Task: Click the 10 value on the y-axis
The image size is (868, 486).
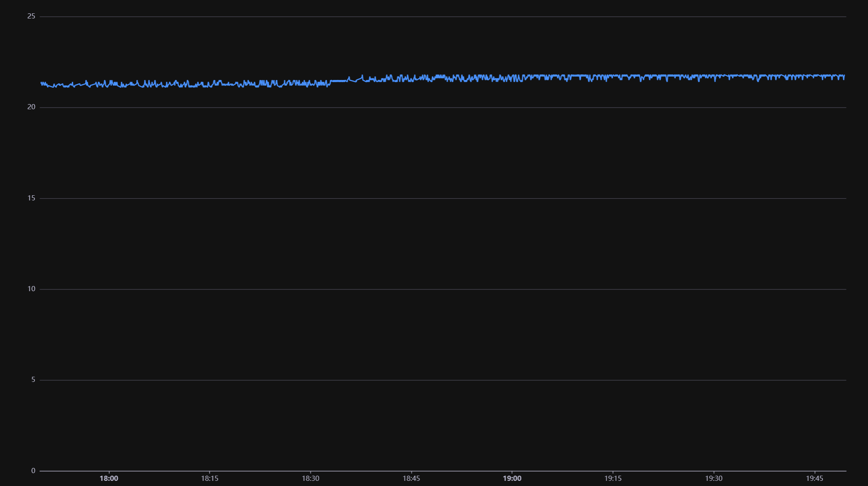Action: pos(31,289)
